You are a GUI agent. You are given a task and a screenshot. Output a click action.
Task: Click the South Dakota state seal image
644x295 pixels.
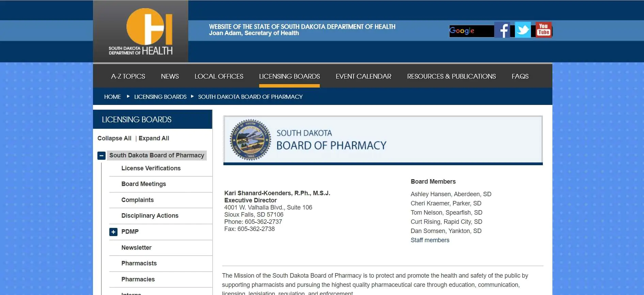[250, 140]
